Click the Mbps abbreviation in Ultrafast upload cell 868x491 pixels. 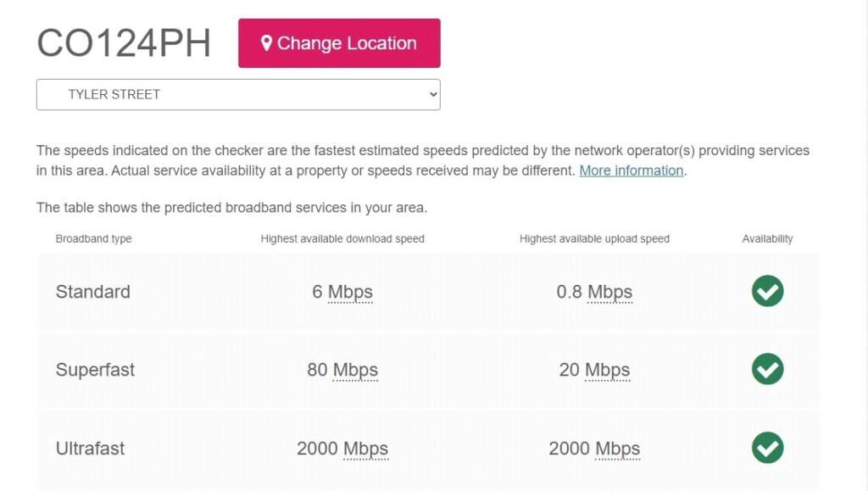point(617,449)
